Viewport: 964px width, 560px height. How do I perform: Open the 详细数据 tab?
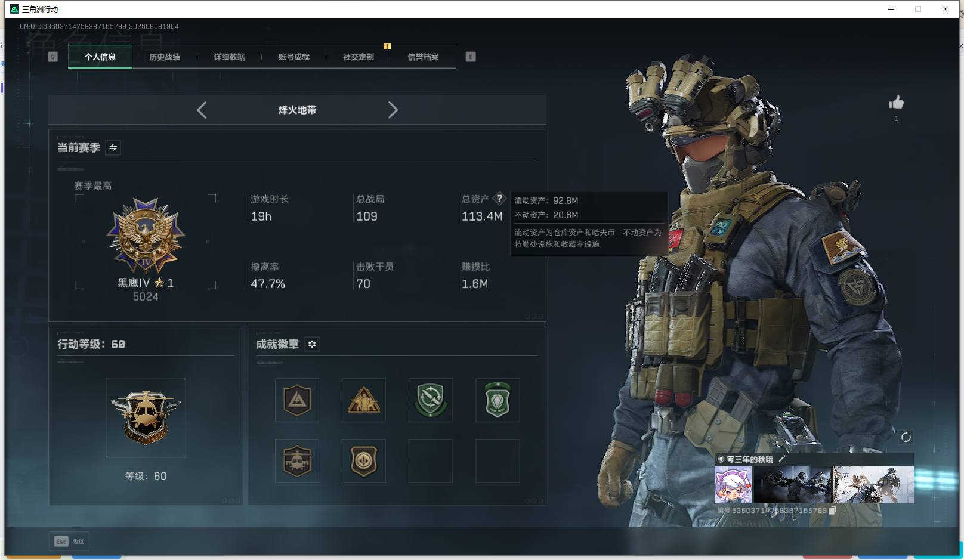pyautogui.click(x=230, y=57)
